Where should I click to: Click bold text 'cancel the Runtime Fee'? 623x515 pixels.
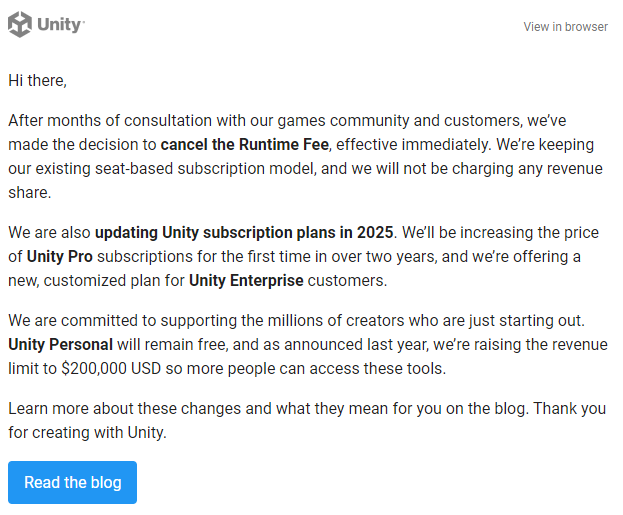(240, 144)
